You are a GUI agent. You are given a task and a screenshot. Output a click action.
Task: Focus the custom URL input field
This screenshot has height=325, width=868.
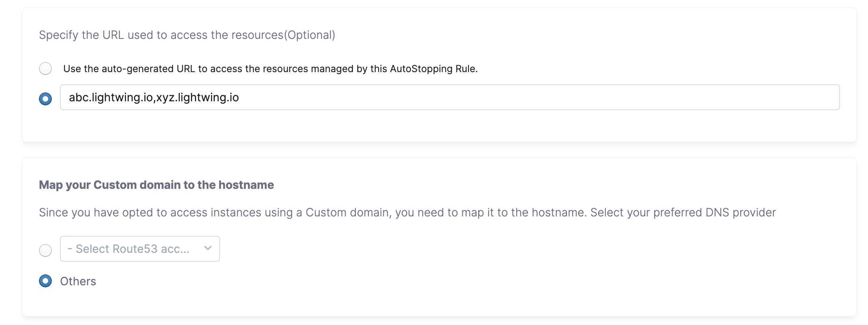tap(450, 97)
